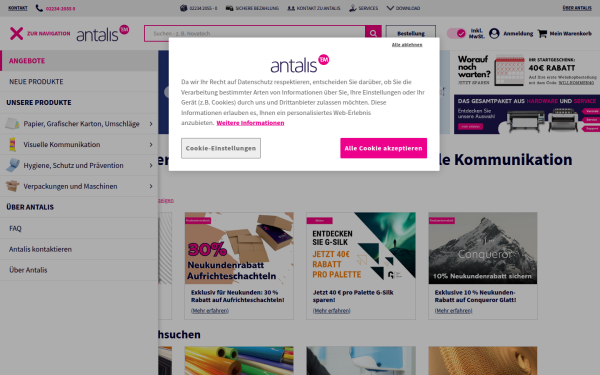Open the shopping cart icon
This screenshot has height=375, width=600.
coord(542,33)
